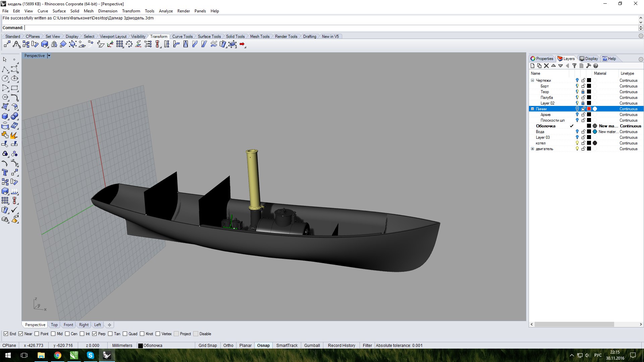Enable the Point osnap checkbox
The image size is (644, 362).
tap(37, 334)
